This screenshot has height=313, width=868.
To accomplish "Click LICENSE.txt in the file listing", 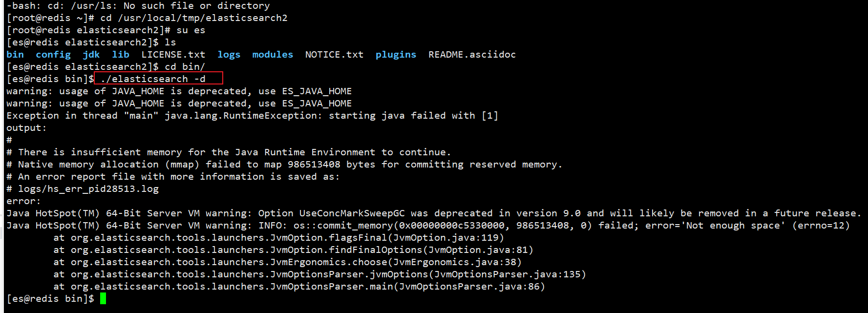I will click(173, 54).
